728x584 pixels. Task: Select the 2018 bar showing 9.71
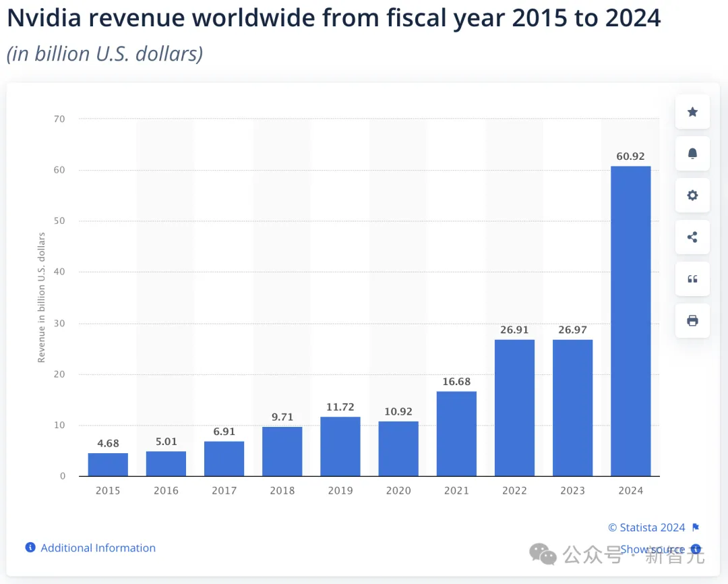tap(282, 452)
